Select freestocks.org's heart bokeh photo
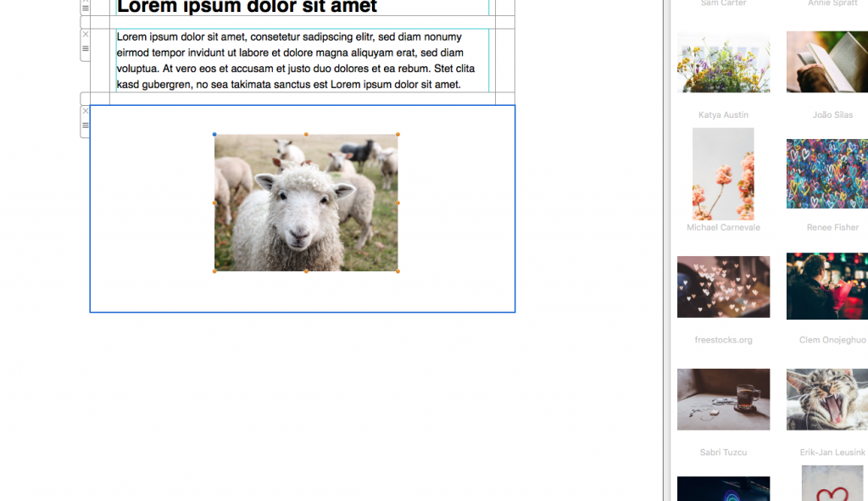This screenshot has width=868, height=501. tap(723, 287)
